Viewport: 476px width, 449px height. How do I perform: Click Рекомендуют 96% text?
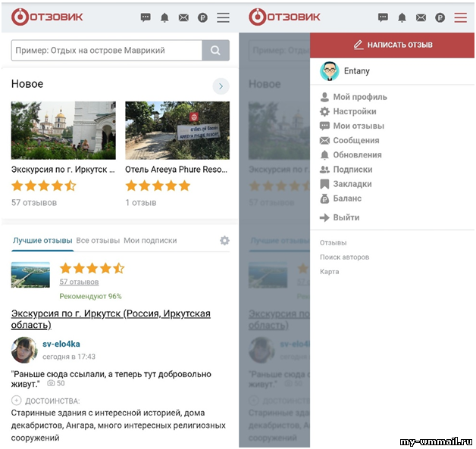(90, 296)
